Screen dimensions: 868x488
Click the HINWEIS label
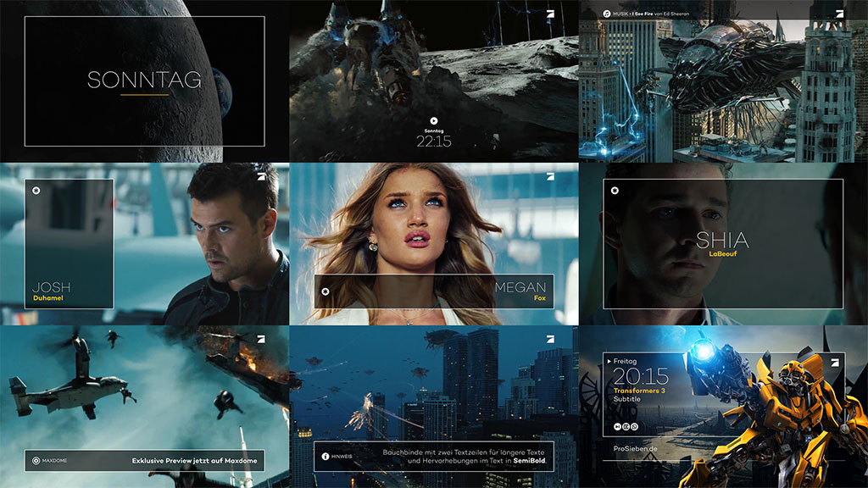(x=342, y=457)
